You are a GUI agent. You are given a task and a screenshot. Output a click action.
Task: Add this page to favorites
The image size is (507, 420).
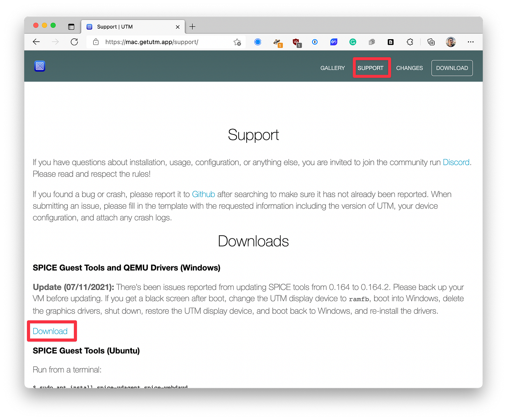coord(237,42)
